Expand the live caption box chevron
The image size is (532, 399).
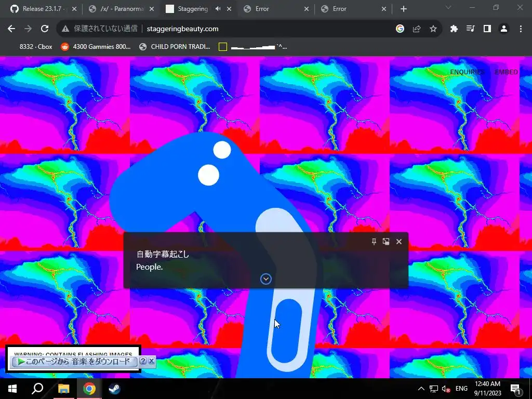266,279
